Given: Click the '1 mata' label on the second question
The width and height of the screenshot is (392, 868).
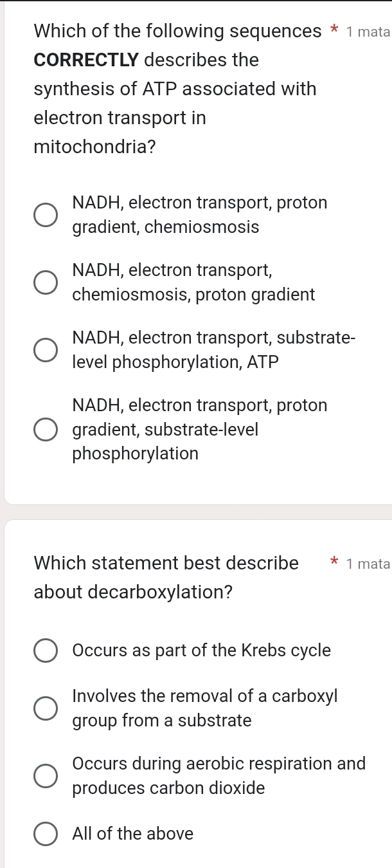Looking at the screenshot, I should 370,563.
